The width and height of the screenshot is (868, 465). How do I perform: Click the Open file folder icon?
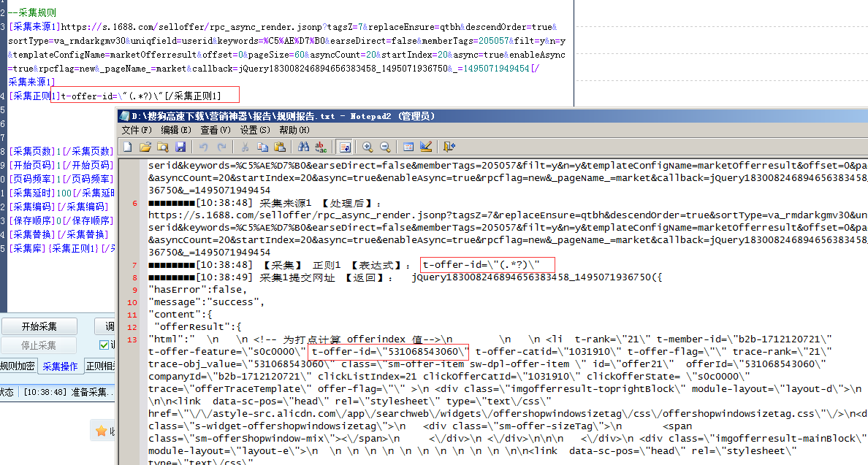pos(145,147)
